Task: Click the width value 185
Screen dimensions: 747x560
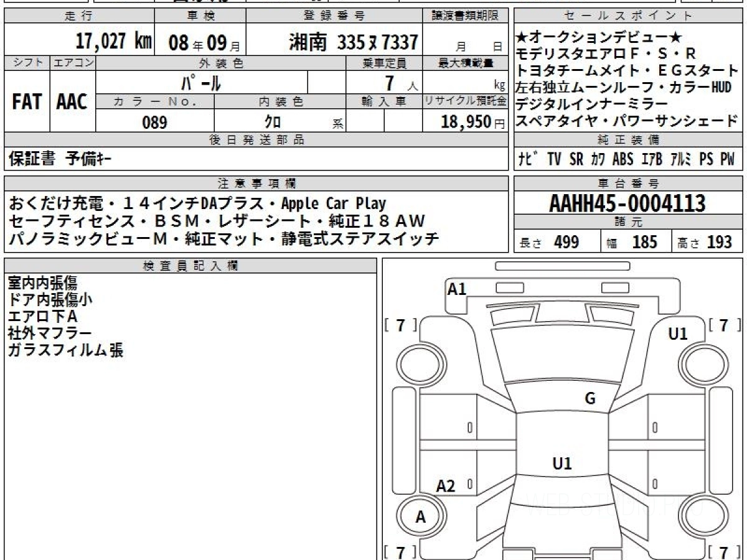Action: point(644,242)
